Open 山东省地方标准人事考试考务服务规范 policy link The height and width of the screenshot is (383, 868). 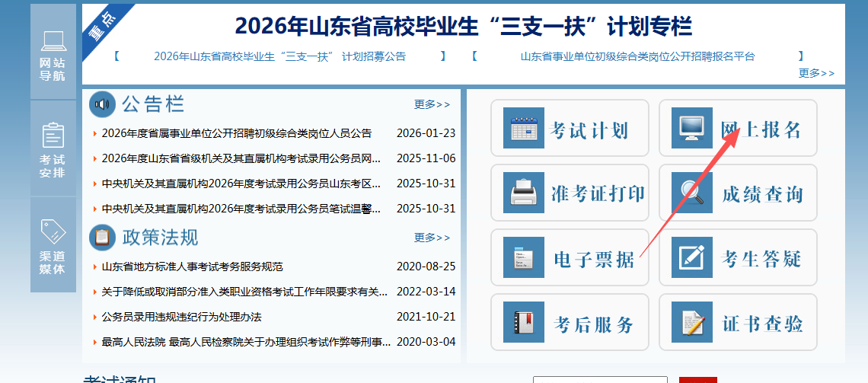[192, 267]
